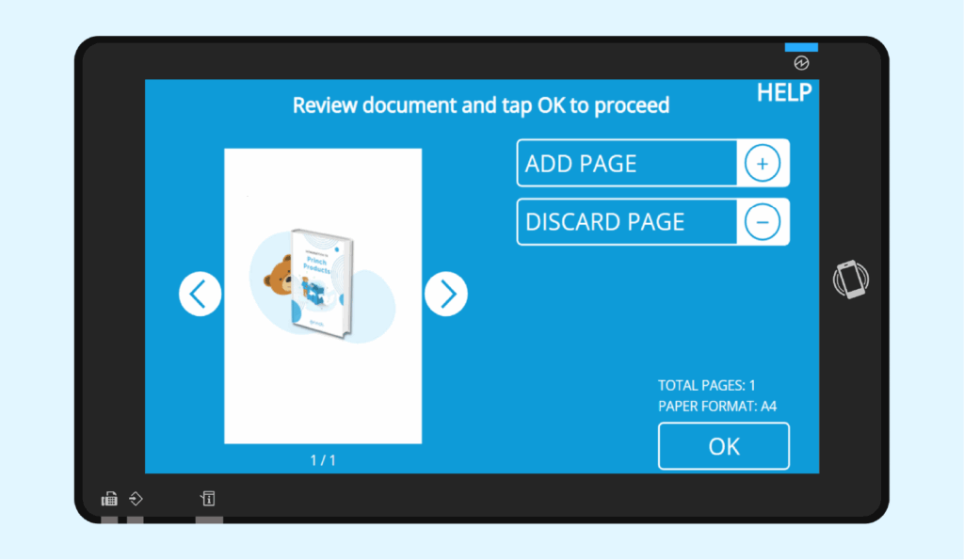This screenshot has height=560, width=964.
Task: Advance to next page with right arrow icon
Action: pyautogui.click(x=446, y=293)
